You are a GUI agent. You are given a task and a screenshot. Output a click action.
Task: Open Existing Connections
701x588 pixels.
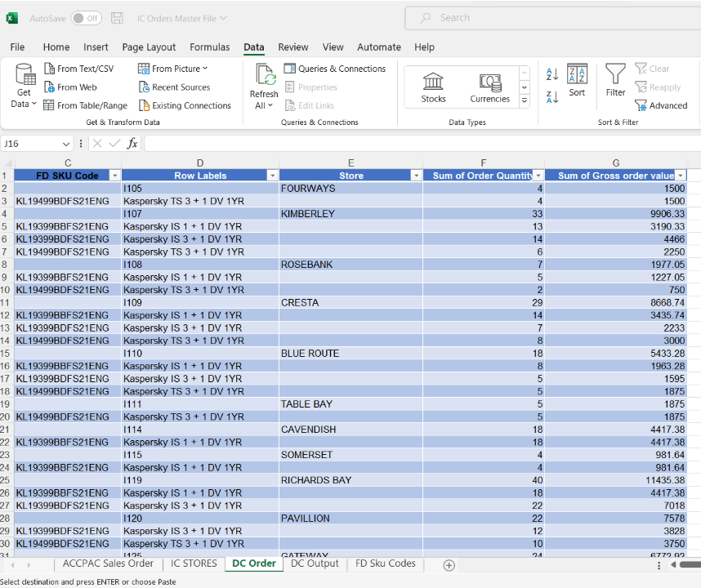[x=185, y=105]
